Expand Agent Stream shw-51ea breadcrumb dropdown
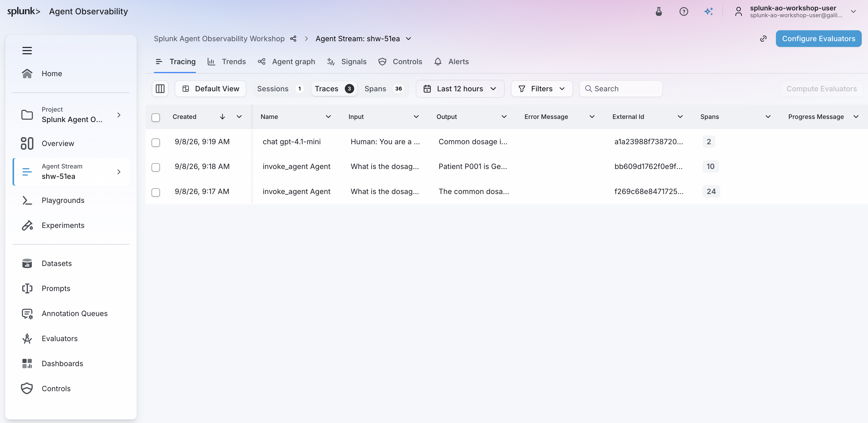The height and width of the screenshot is (423, 868). click(x=408, y=39)
